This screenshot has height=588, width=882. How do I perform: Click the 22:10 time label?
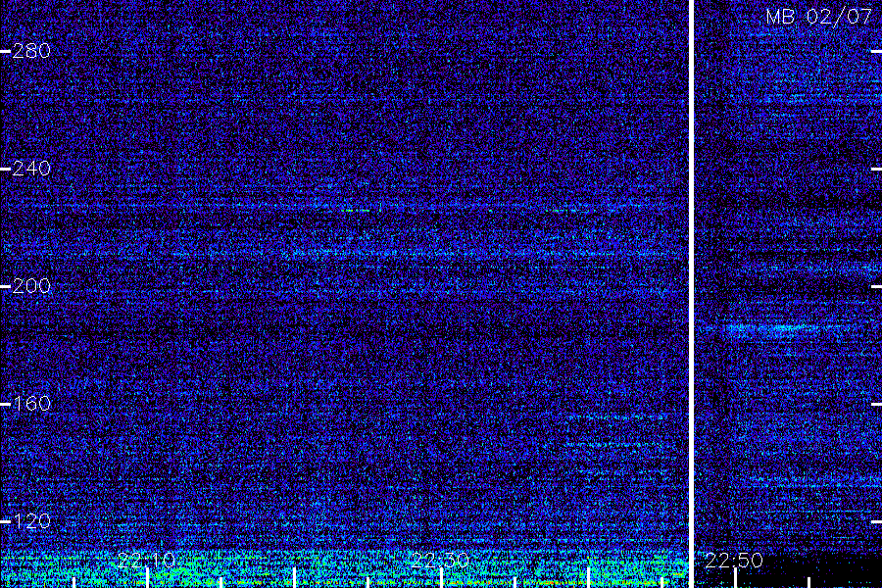[146, 561]
